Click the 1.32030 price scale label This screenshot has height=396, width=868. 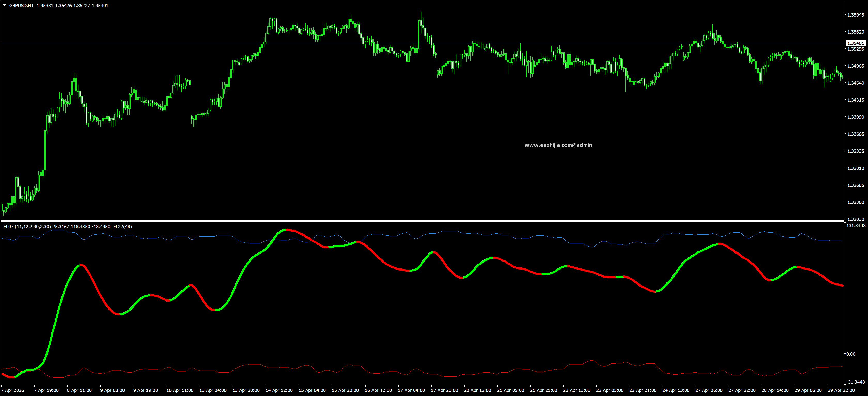point(856,219)
